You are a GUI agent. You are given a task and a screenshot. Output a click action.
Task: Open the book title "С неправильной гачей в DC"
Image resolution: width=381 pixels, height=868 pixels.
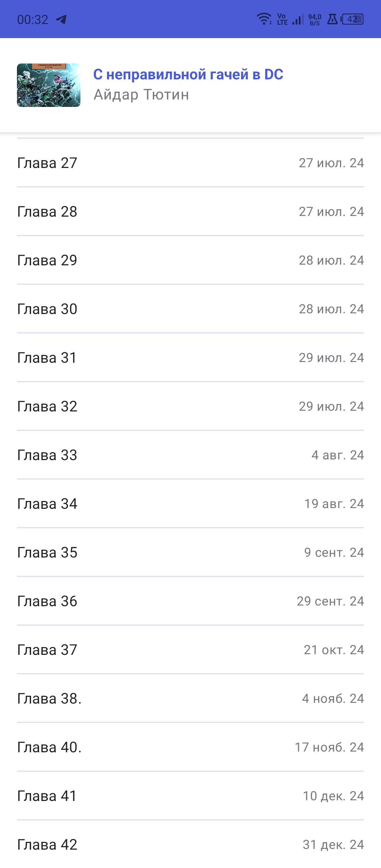(x=188, y=74)
